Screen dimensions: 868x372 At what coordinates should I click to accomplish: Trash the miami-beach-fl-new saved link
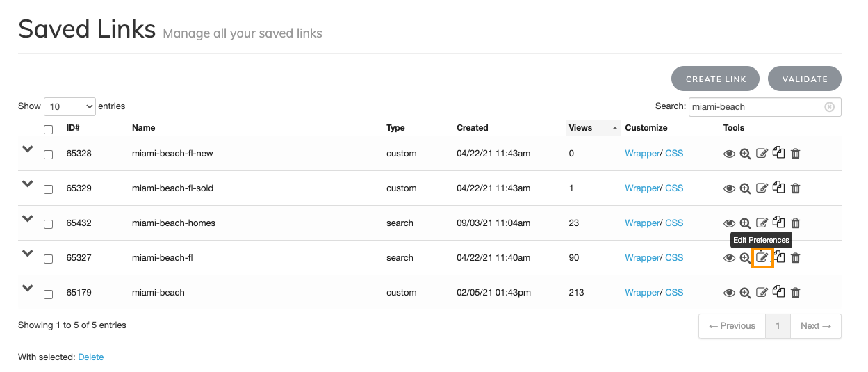(x=796, y=154)
